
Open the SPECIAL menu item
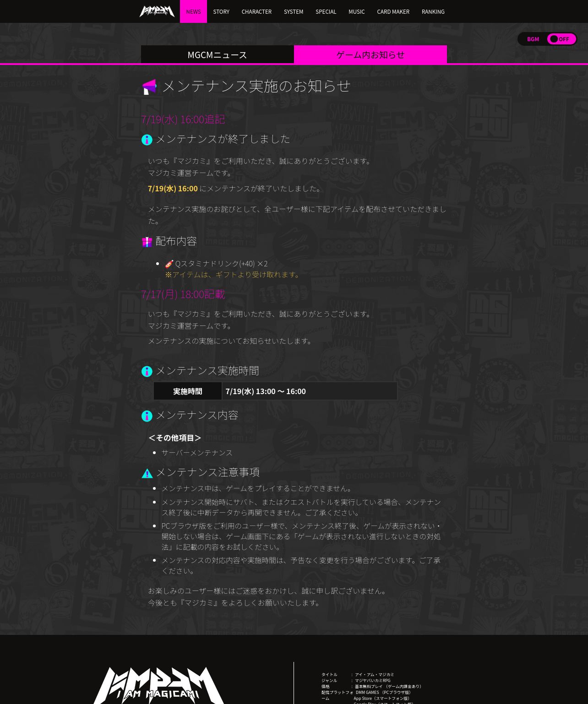click(326, 11)
